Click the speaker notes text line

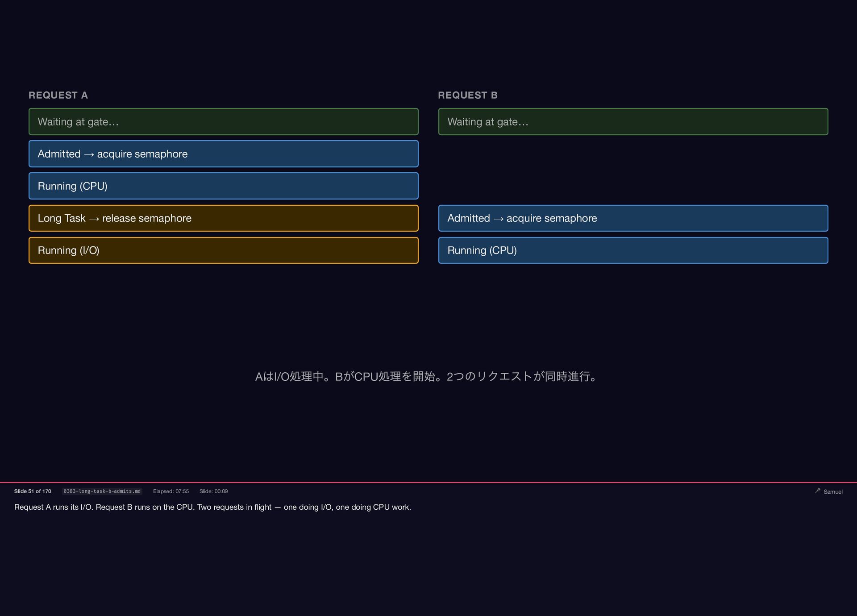[212, 507]
